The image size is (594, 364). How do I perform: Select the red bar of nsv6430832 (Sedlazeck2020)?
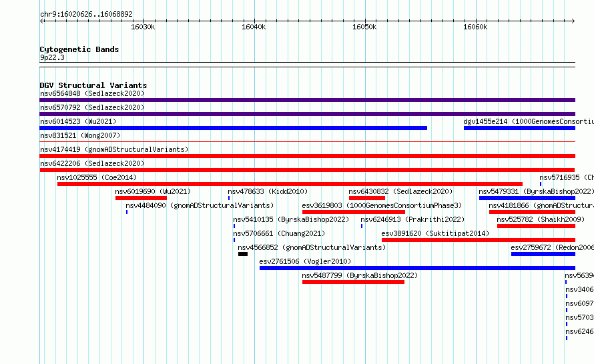coord(367,198)
